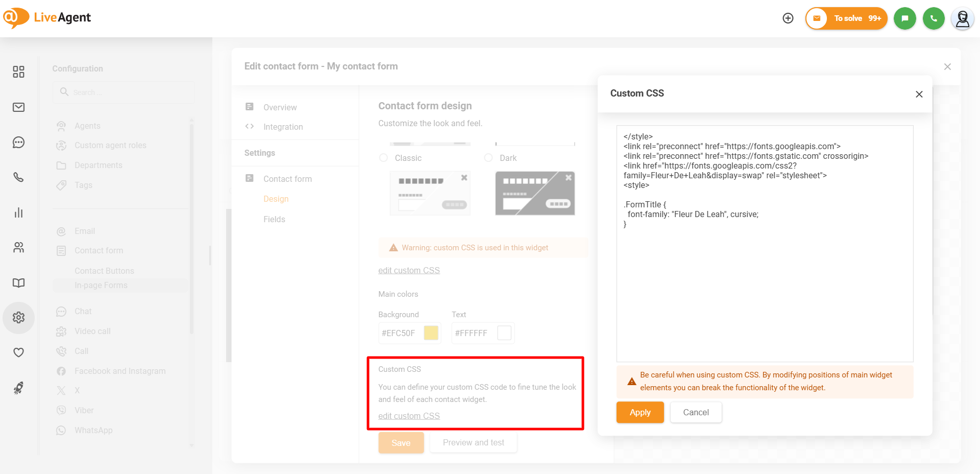Screen dimensions: 980x474
Task: Click the rocket icon in left sidebar
Action: click(18, 388)
